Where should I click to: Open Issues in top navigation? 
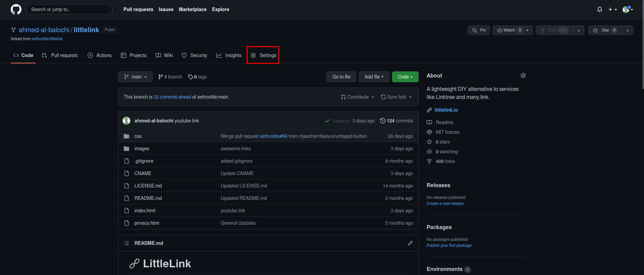click(x=166, y=9)
